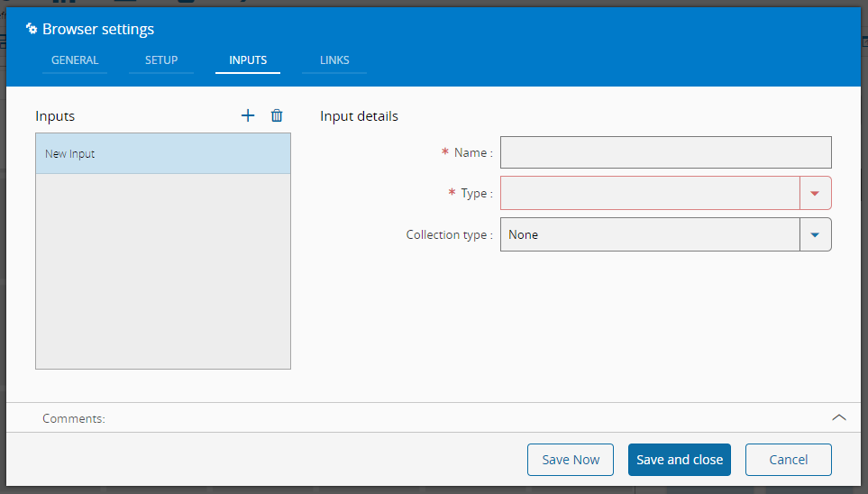Switch to the GENERAL tab
The height and width of the screenshot is (494, 868).
75,60
